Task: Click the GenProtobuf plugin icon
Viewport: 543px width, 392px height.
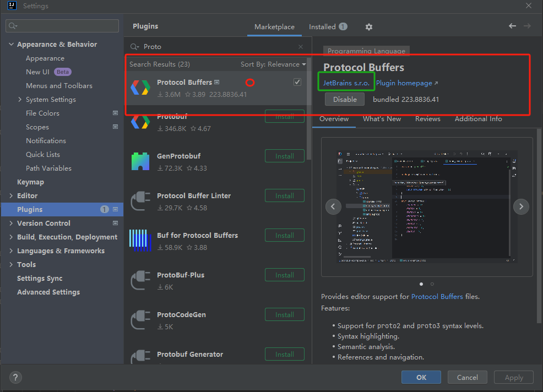Action: pos(140,162)
